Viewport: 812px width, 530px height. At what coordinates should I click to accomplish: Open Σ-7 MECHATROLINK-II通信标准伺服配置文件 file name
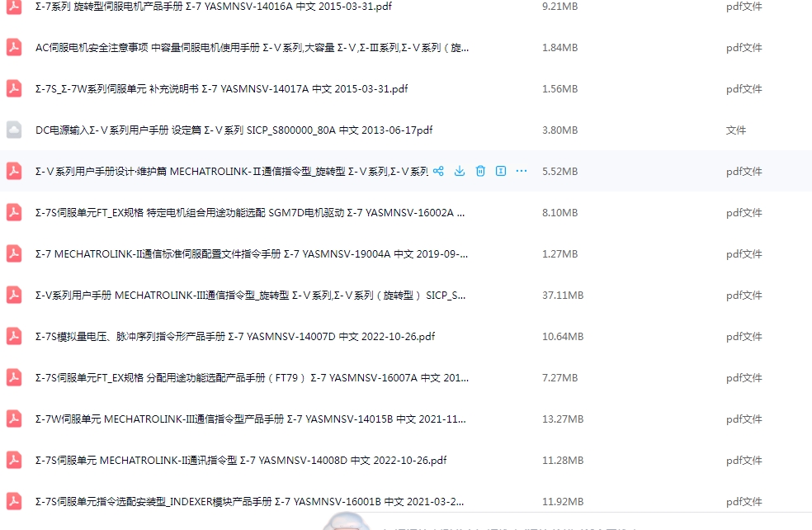pos(252,254)
